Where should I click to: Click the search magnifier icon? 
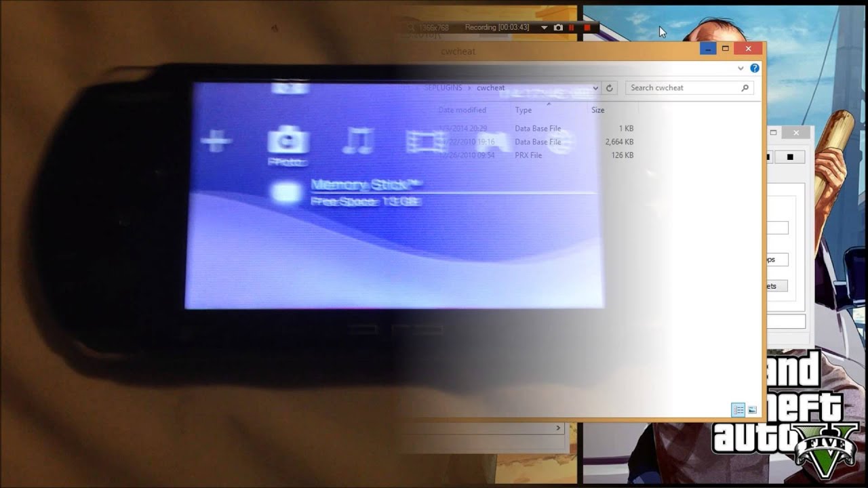(x=745, y=87)
